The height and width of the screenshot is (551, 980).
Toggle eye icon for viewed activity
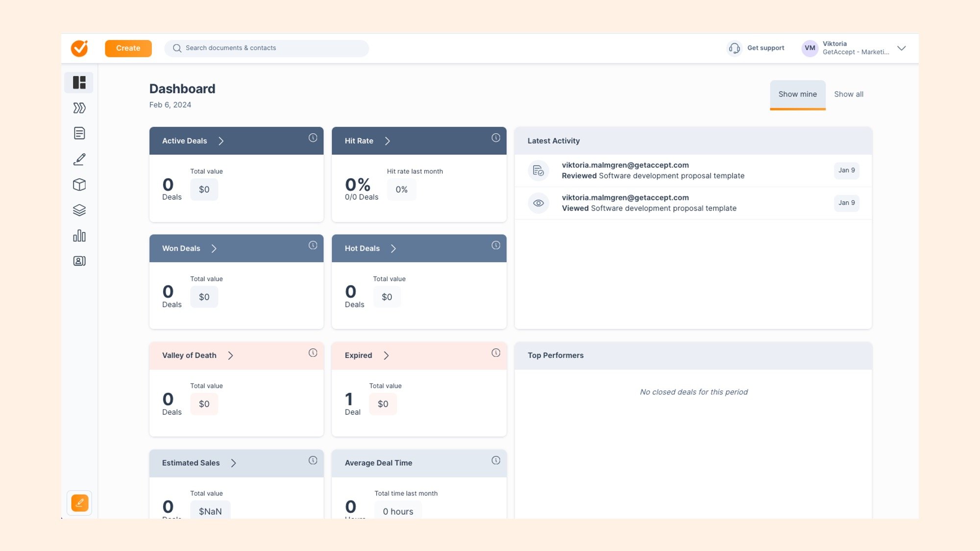[539, 203]
